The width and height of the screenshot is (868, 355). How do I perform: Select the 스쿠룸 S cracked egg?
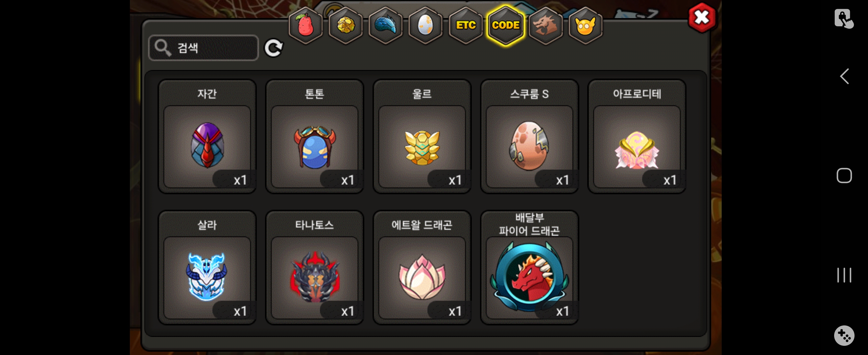click(529, 136)
